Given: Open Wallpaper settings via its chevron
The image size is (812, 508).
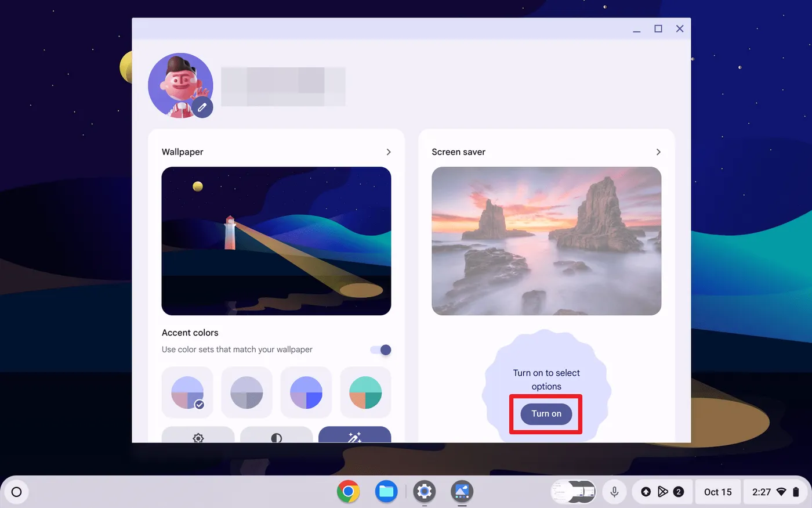Looking at the screenshot, I should [x=389, y=152].
